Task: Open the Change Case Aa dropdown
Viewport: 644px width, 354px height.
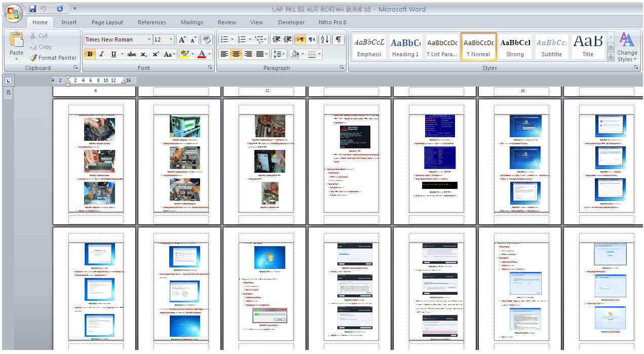Action: (x=169, y=54)
